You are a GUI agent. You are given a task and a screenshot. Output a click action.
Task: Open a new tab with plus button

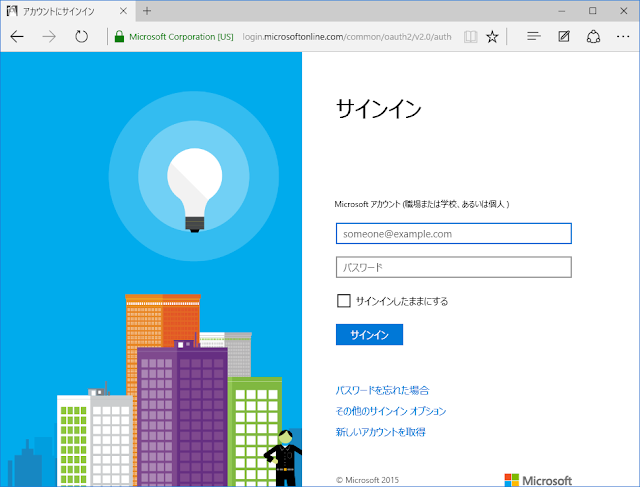pos(147,11)
